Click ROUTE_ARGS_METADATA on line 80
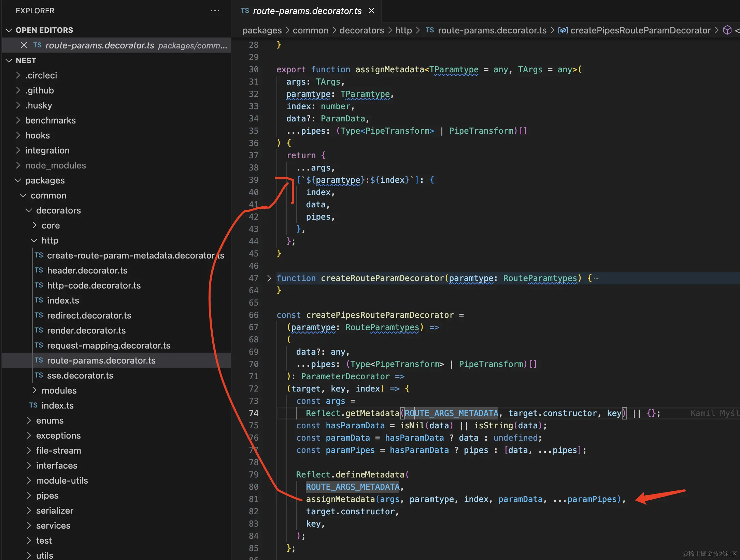Screen dimensions: 740x560 [x=353, y=487]
